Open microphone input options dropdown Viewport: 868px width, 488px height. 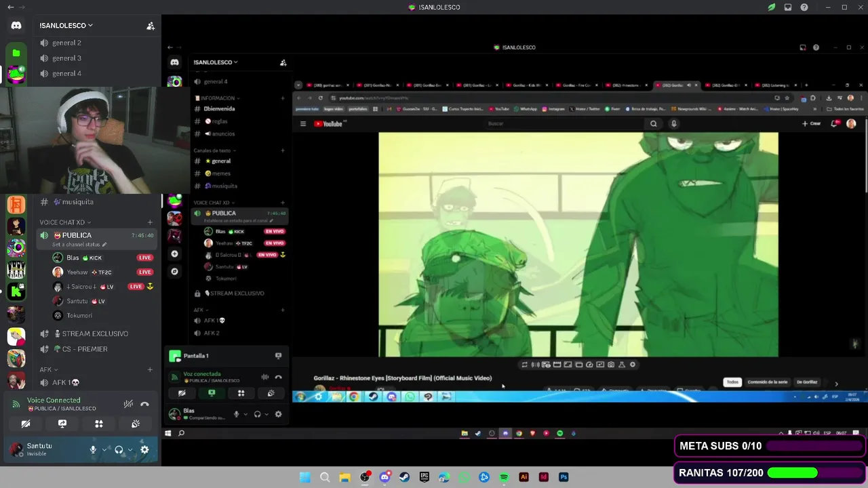pyautogui.click(x=104, y=449)
